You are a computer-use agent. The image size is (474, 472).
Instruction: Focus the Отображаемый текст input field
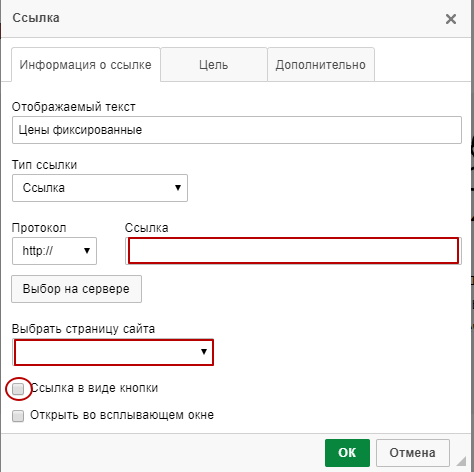click(x=237, y=130)
